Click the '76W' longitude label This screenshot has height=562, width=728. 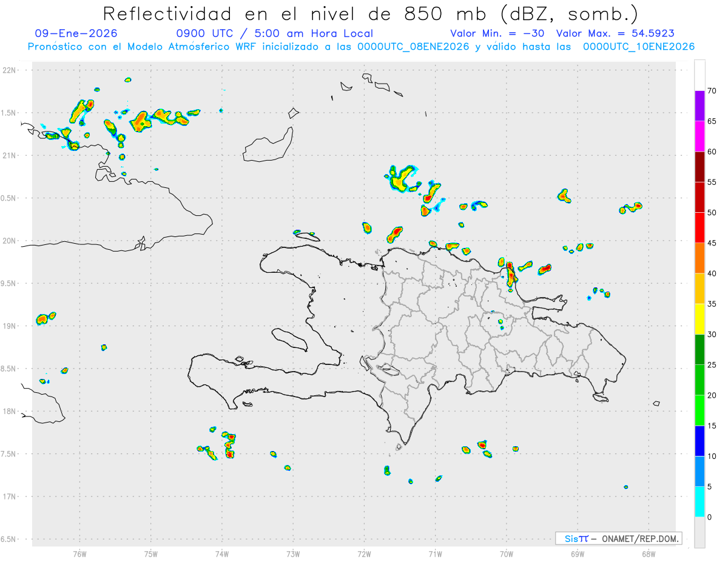[79, 554]
